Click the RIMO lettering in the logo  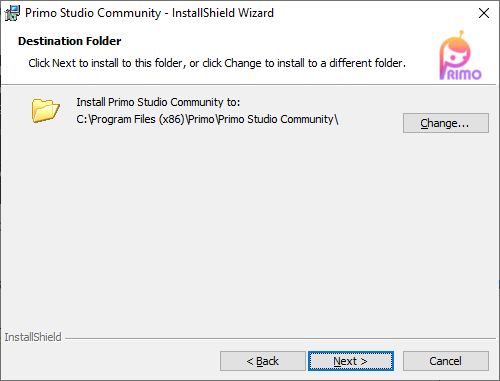464,74
